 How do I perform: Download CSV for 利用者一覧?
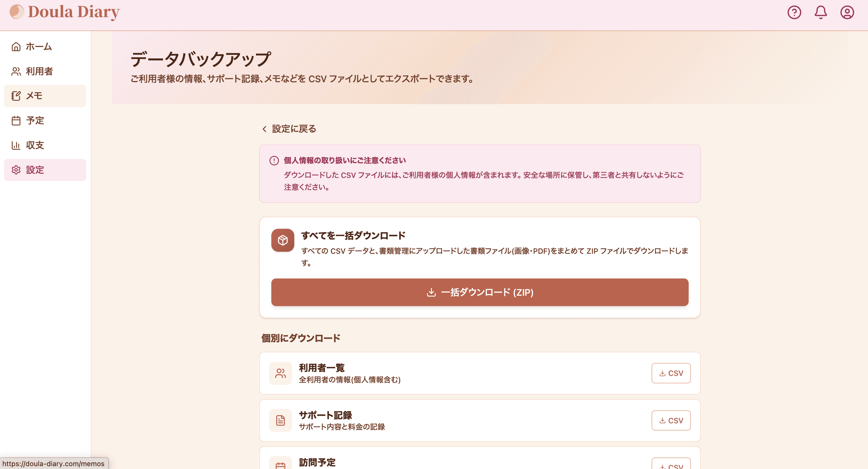671,373
